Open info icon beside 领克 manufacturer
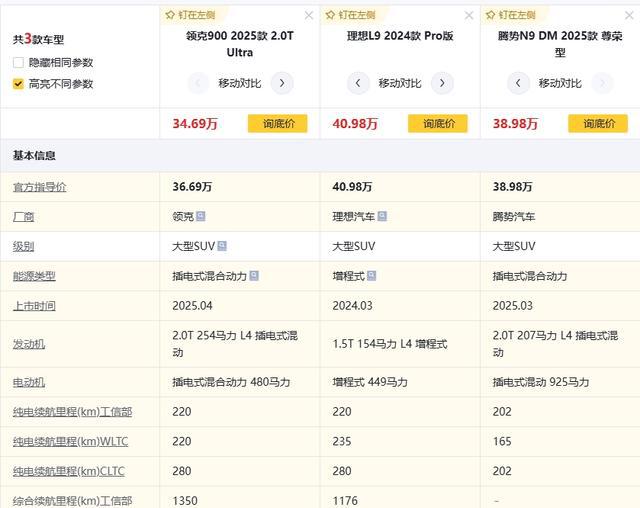This screenshot has width=640, height=508. (200, 216)
